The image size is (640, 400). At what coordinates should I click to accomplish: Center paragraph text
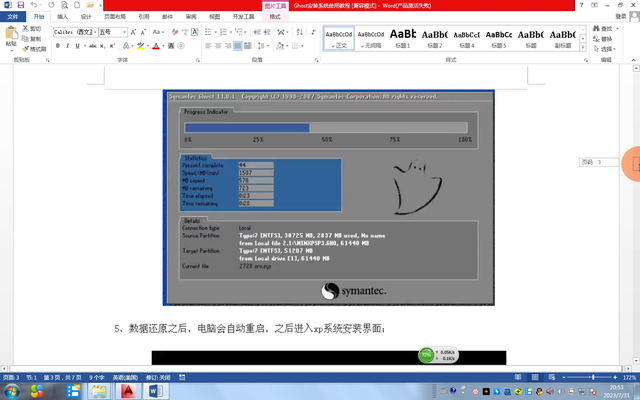tap(218, 46)
